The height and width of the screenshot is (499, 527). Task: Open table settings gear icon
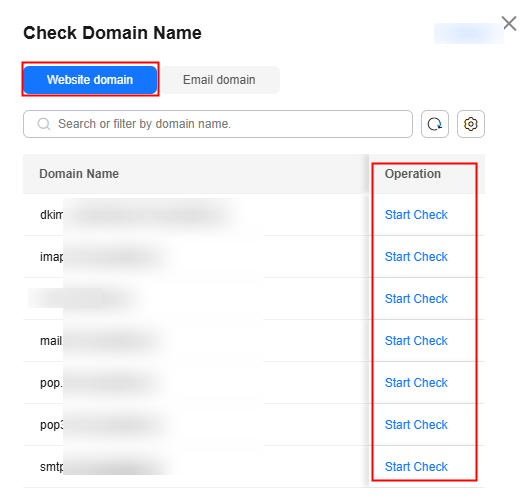coord(471,124)
